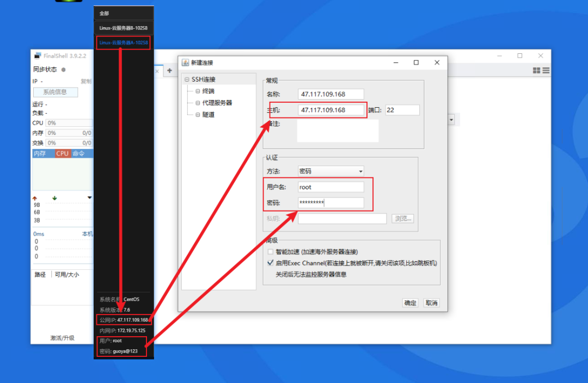Viewport: 588px width, 383px height.
Task: Close the FinalShell tab with x icon
Action: point(157,71)
